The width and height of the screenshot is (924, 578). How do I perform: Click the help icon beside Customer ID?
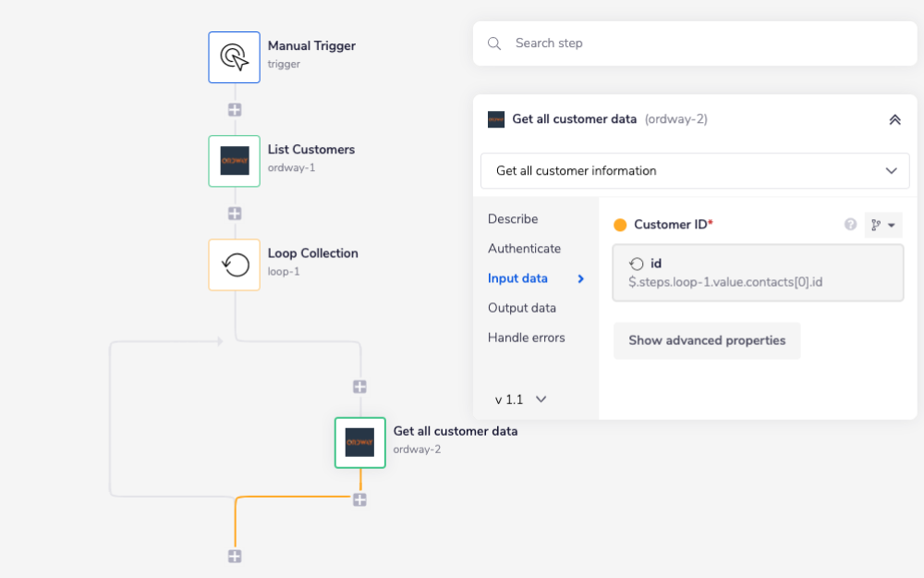coord(850,225)
